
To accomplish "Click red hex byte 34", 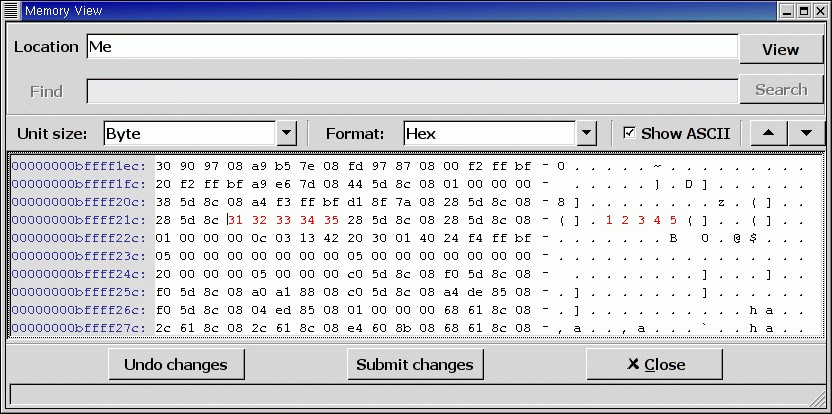I will click(x=307, y=220).
